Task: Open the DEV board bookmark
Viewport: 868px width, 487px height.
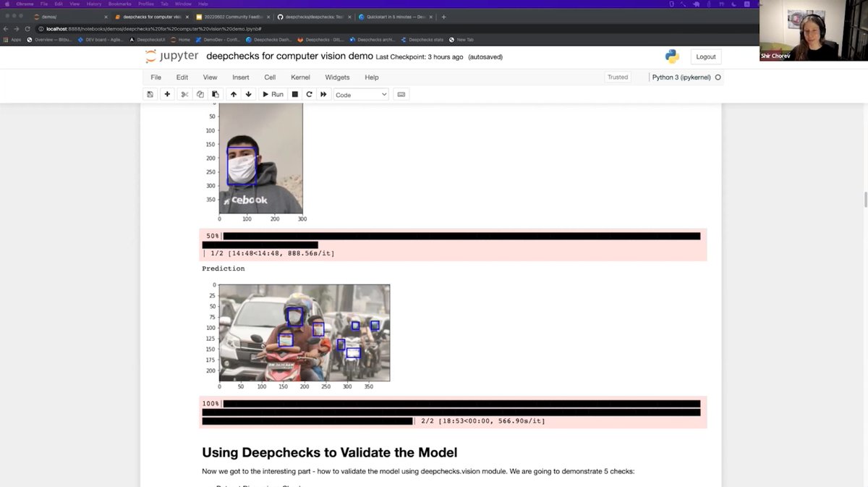Action: pos(101,40)
